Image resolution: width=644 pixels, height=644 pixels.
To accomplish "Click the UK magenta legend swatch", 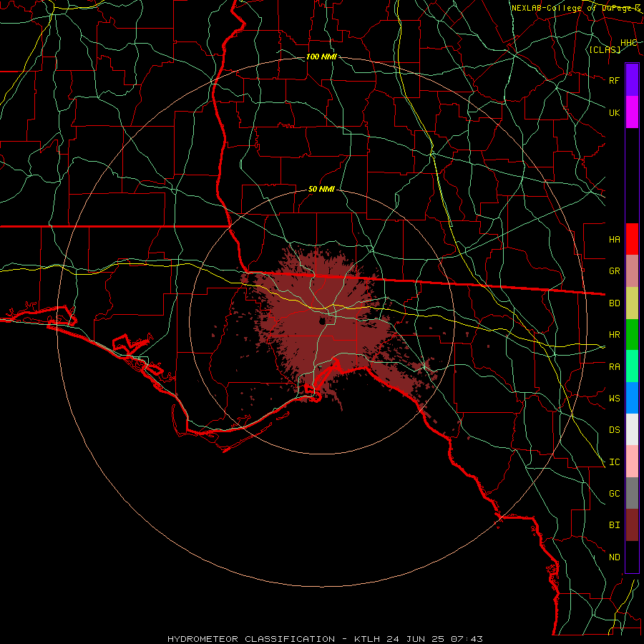I will (632, 112).
